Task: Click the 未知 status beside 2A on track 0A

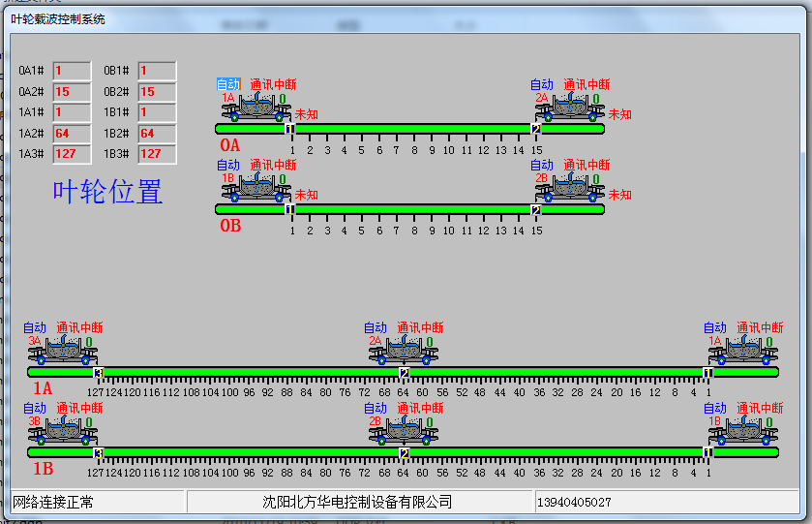Action: tap(619, 114)
